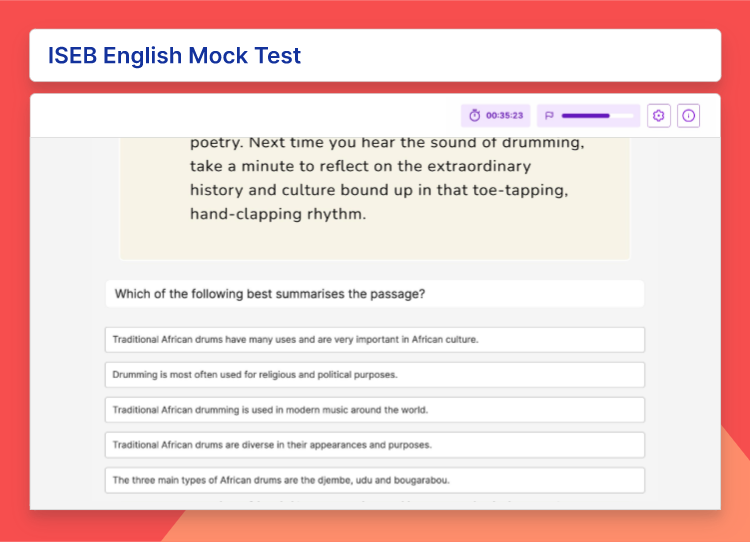The height and width of the screenshot is (542, 750).
Task: Select answer 'Traditional African drums have many uses'
Action: 375,340
